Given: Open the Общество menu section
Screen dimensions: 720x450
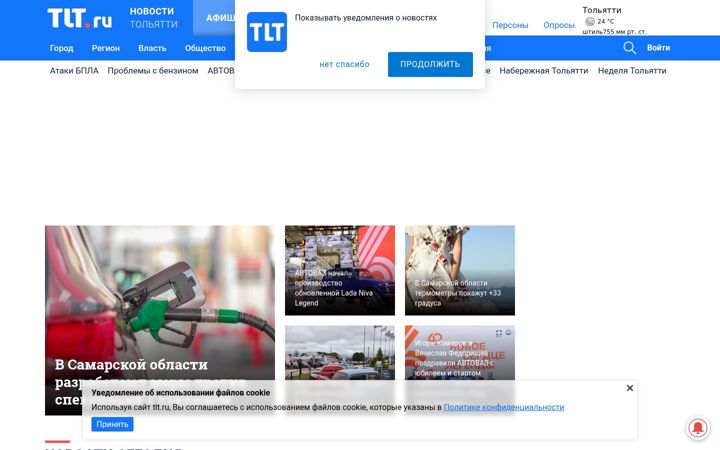Looking at the screenshot, I should tap(205, 48).
